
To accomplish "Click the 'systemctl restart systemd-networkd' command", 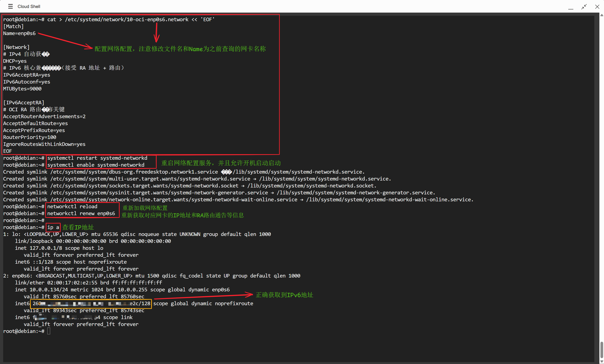I will [x=97, y=158].
